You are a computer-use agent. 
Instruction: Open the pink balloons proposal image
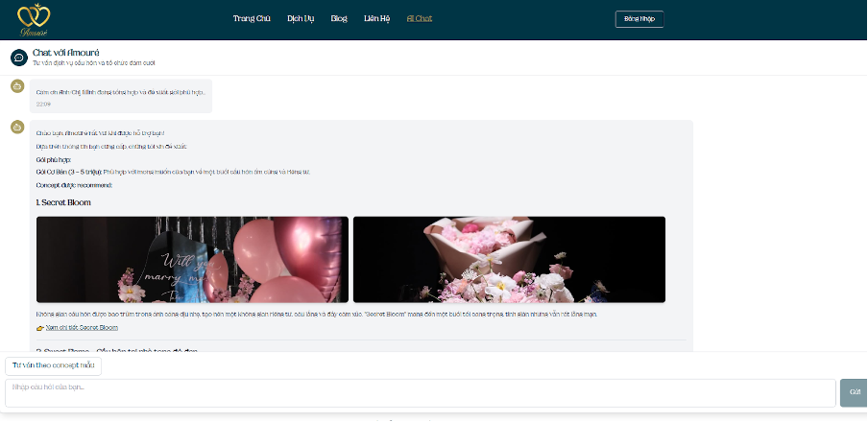[192, 259]
